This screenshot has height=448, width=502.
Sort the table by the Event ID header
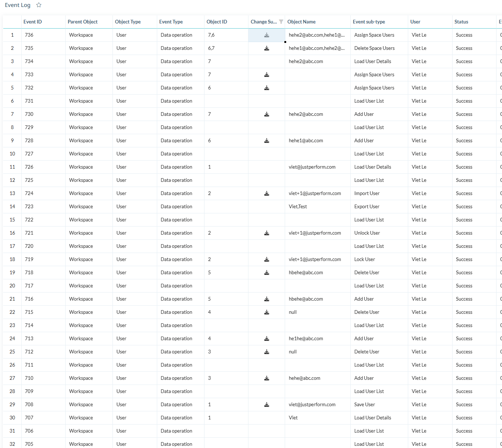(33, 22)
